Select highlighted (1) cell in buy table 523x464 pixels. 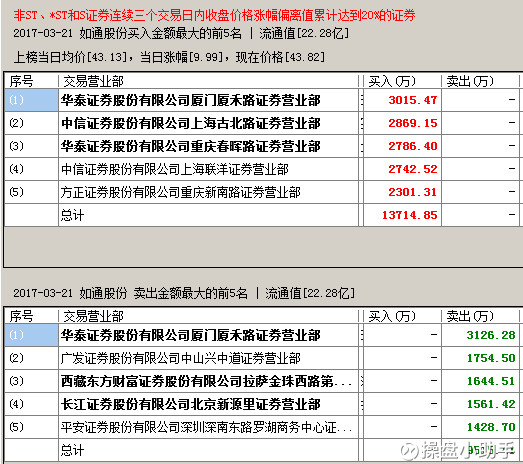pyautogui.click(x=31, y=100)
